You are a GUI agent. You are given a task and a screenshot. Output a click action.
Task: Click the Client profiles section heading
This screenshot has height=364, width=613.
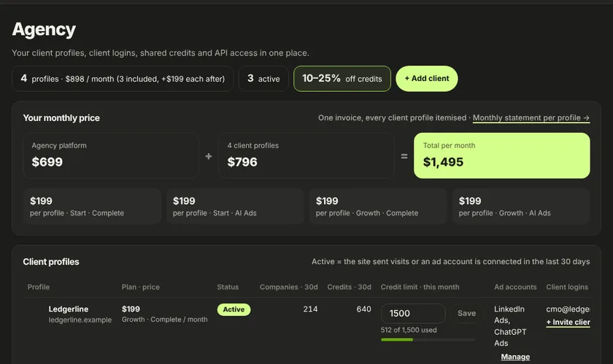(51, 262)
